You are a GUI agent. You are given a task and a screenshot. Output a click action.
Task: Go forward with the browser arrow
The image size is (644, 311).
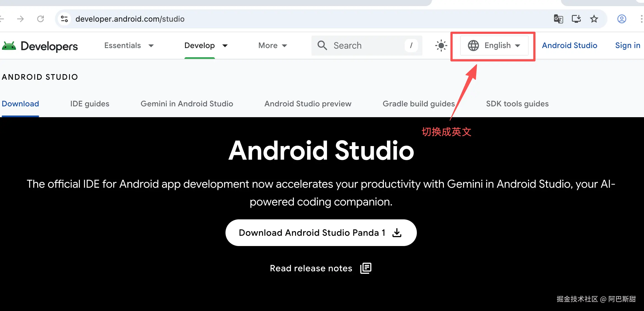pos(20,19)
